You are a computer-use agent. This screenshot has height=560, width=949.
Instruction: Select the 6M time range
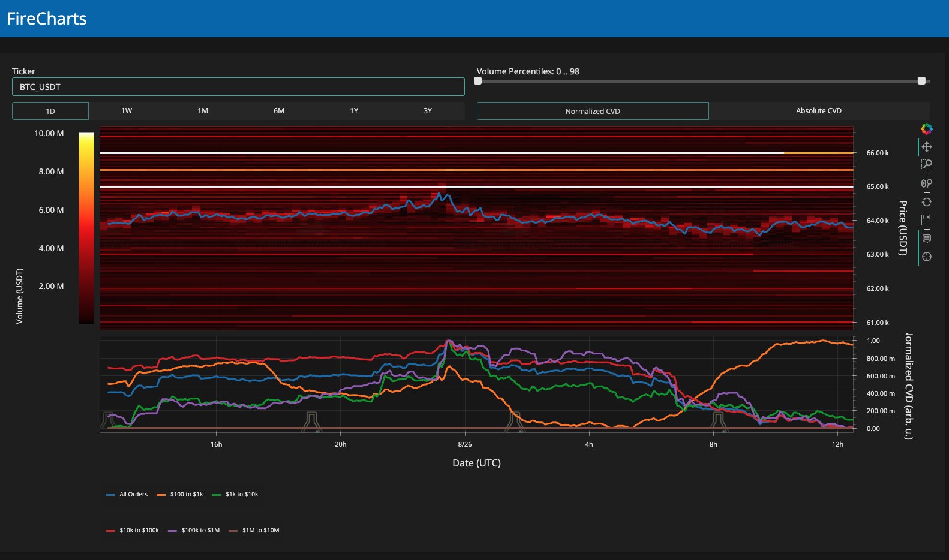click(x=279, y=111)
